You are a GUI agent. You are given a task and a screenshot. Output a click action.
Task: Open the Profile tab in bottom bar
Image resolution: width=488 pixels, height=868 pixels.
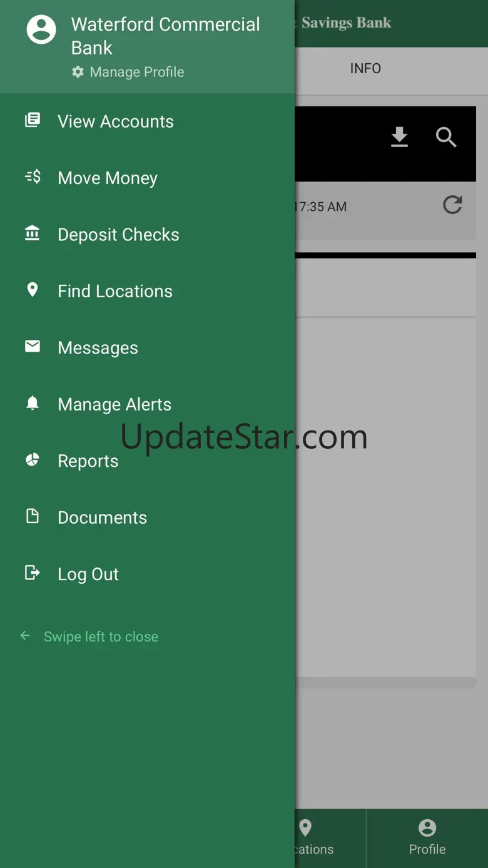pos(427,837)
